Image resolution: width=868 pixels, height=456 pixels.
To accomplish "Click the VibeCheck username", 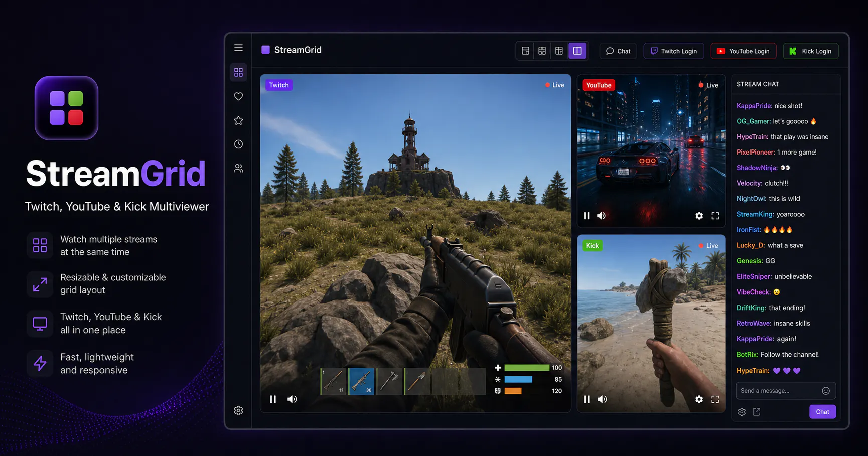I will click(x=754, y=292).
